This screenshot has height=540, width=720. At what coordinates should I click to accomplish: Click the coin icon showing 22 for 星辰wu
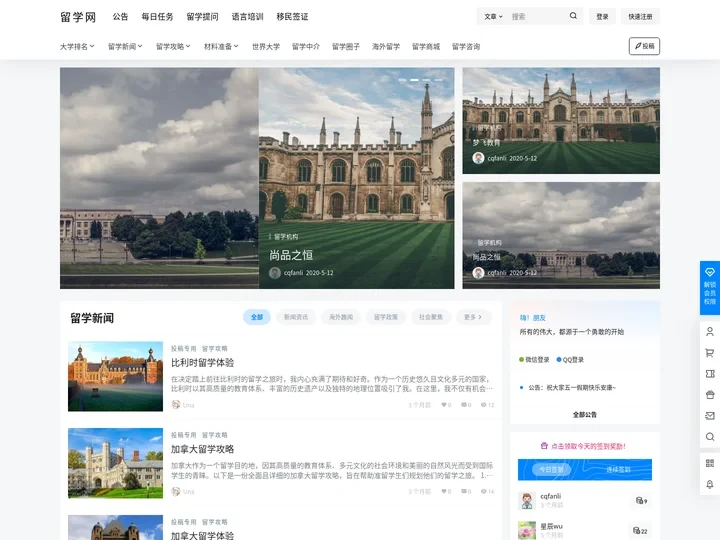point(636,530)
